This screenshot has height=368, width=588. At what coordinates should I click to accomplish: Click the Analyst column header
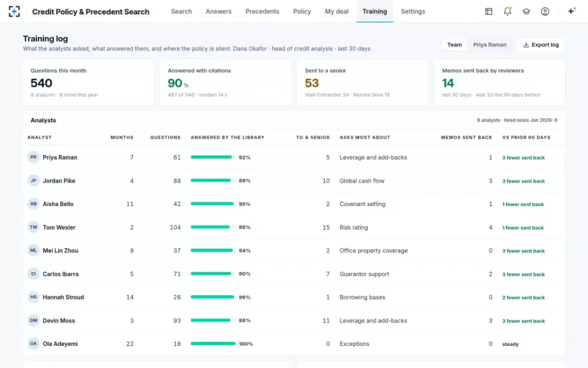click(39, 137)
